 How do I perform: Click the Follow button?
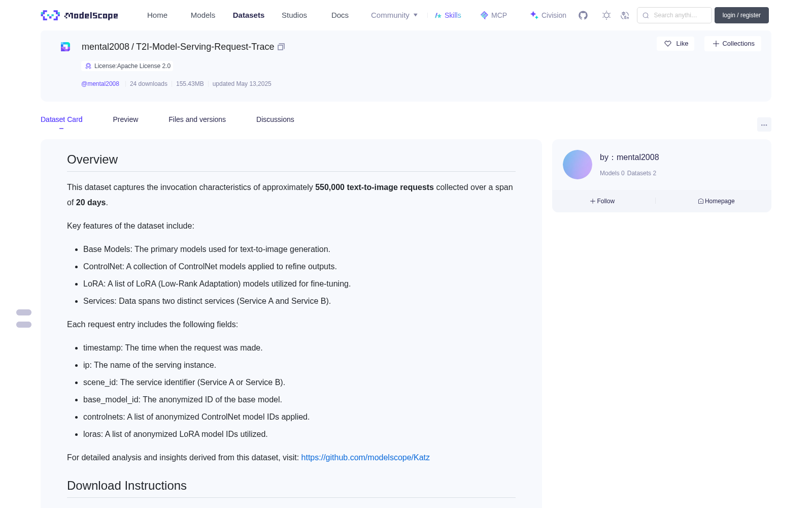pyautogui.click(x=602, y=201)
